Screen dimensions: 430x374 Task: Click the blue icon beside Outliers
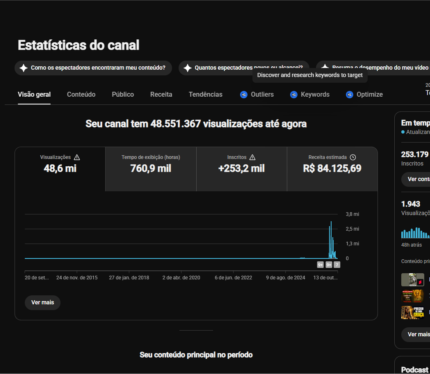(x=244, y=95)
